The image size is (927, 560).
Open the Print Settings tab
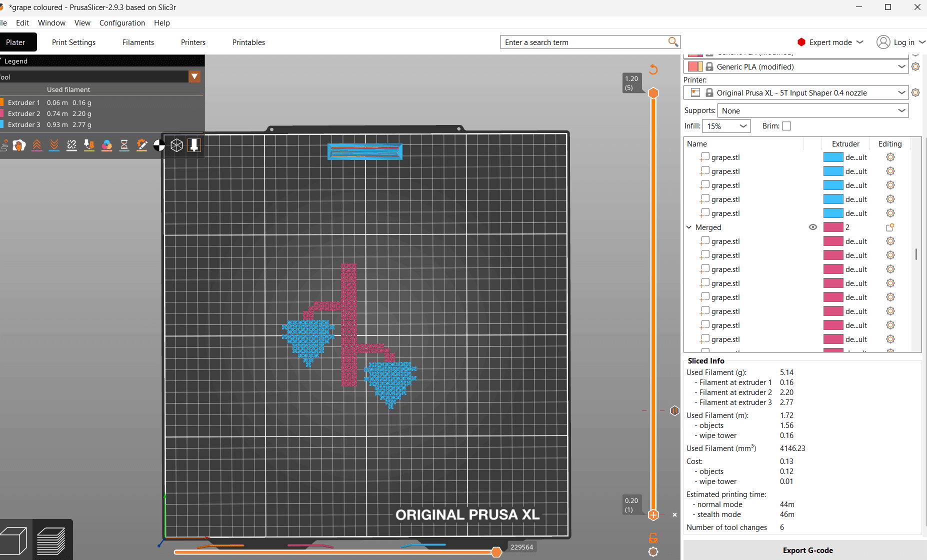[73, 42]
